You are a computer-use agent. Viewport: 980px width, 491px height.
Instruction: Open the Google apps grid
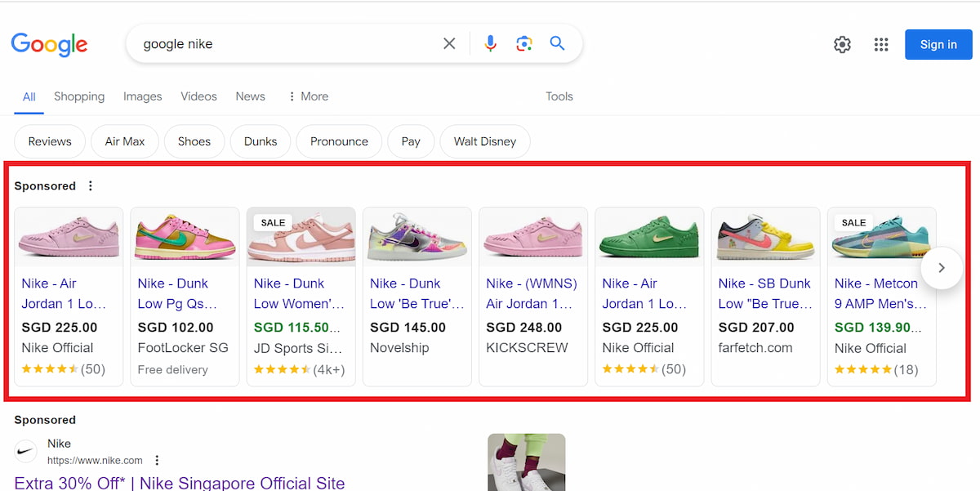[x=880, y=45]
